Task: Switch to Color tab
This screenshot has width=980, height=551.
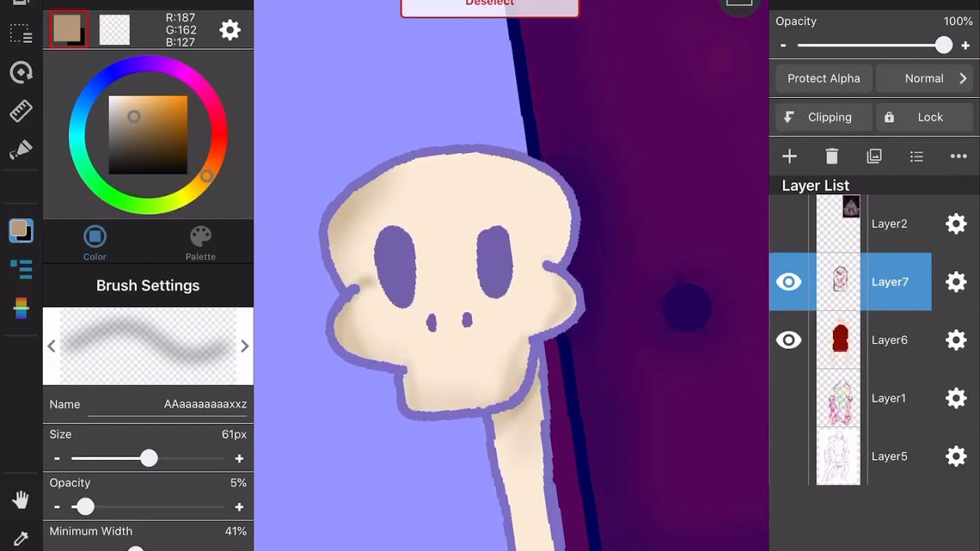Action: [95, 243]
